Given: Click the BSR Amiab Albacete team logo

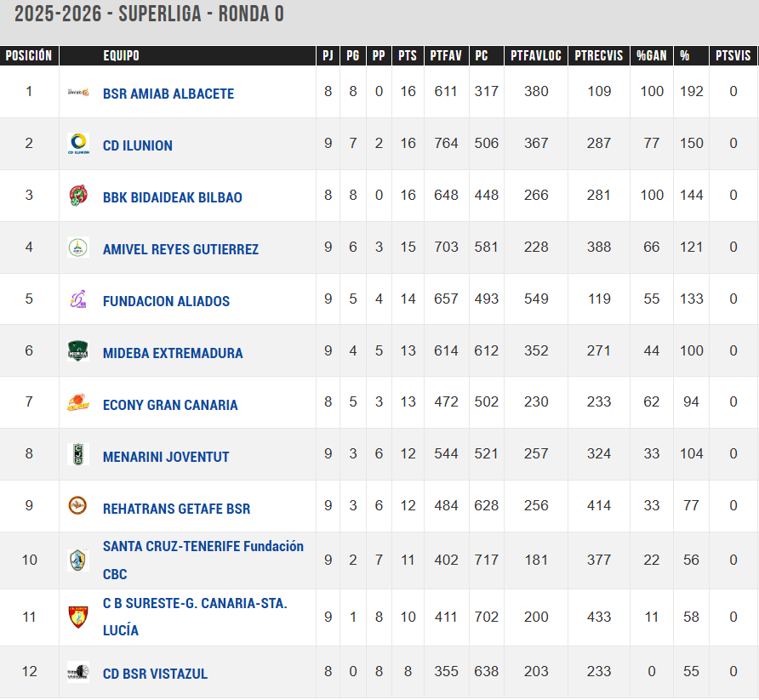Looking at the screenshot, I should pos(78,92).
